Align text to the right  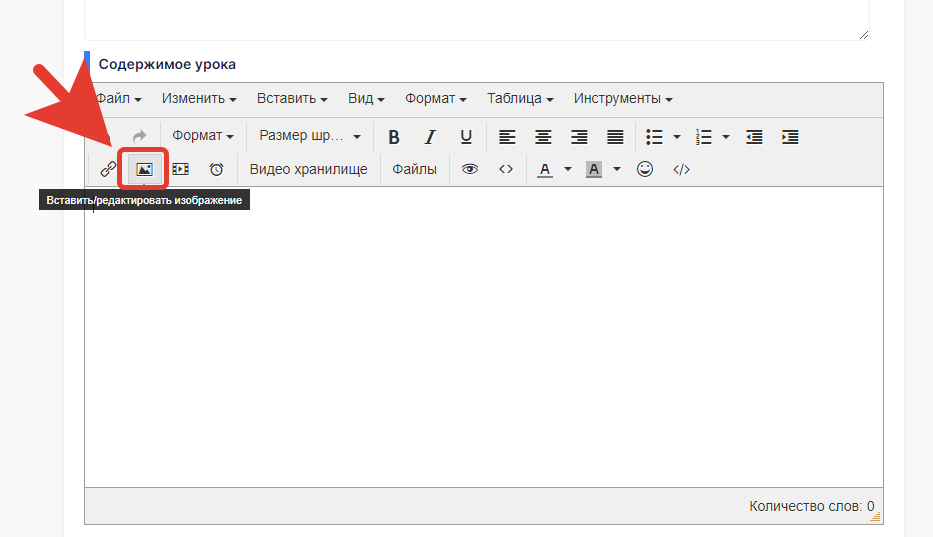[x=579, y=137]
